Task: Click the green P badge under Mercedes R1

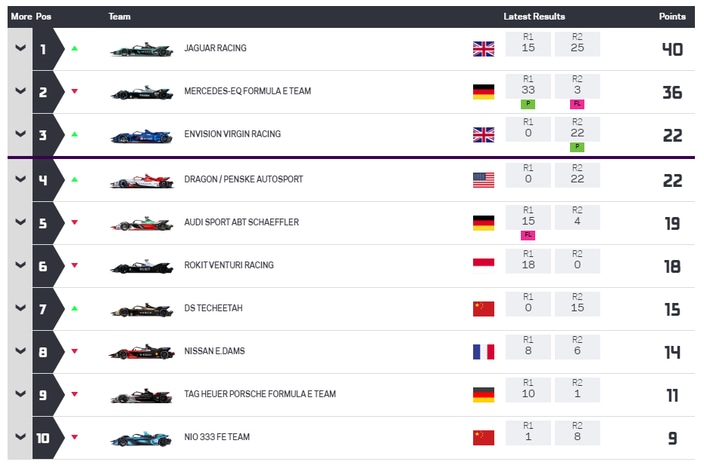Action: coord(528,104)
